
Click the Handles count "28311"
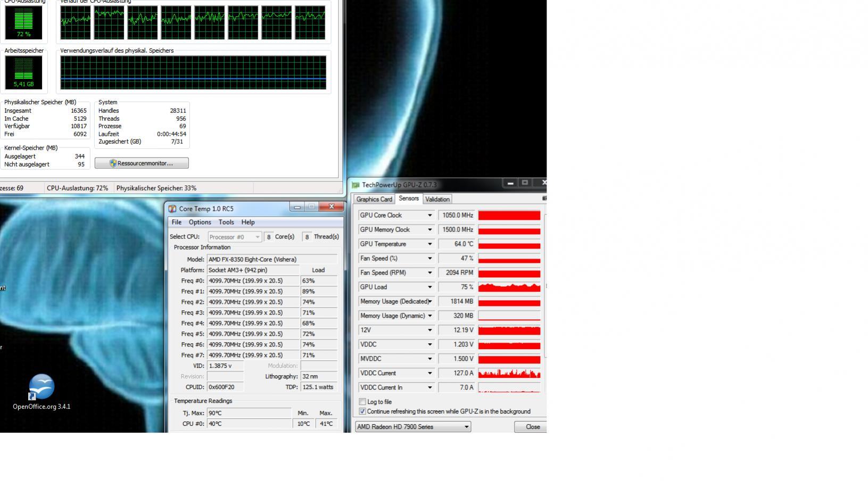[178, 111]
